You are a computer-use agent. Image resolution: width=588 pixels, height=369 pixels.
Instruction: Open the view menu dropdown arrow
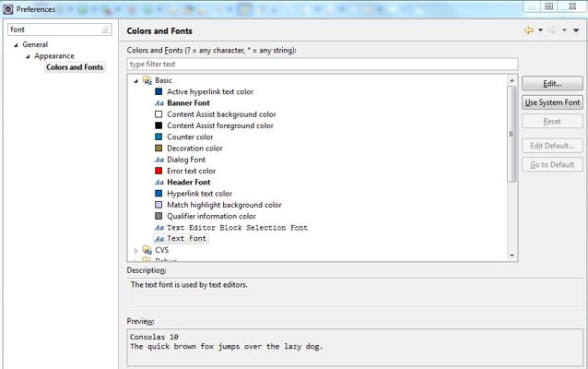click(x=577, y=30)
